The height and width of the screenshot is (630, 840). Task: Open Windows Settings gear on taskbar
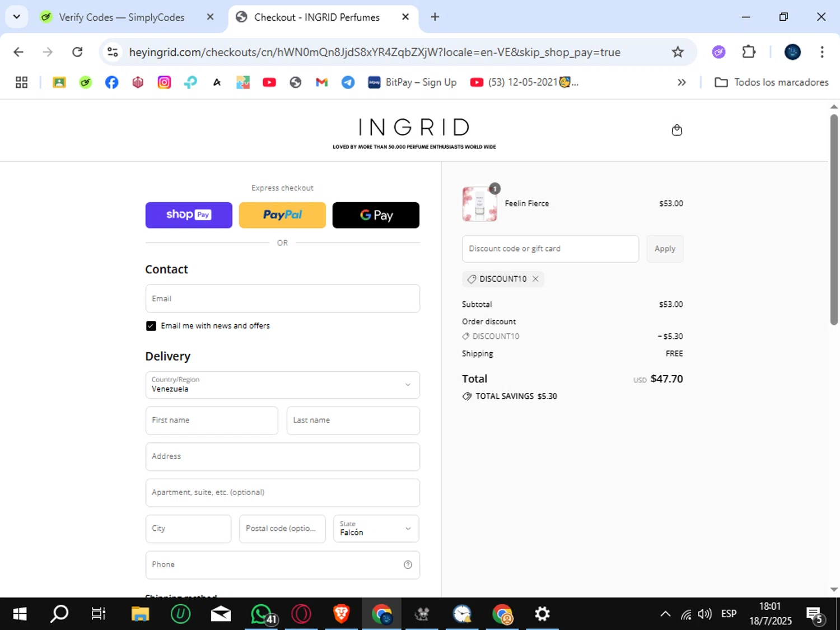click(542, 614)
